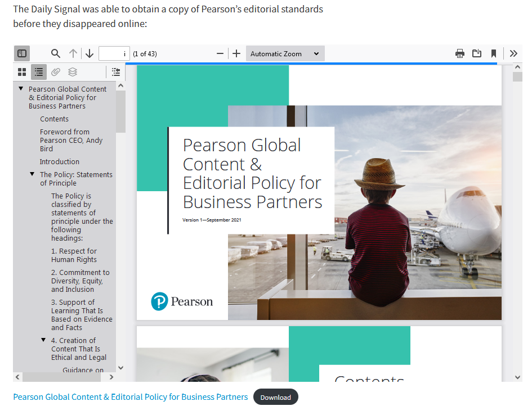Go to 2. Commitment to Diversity entry
The width and height of the screenshot is (532, 415).
(81, 281)
